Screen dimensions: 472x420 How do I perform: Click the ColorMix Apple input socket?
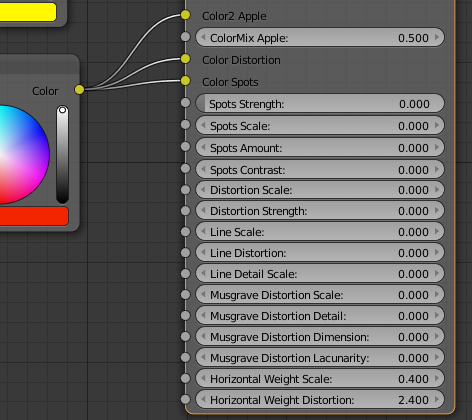click(186, 37)
